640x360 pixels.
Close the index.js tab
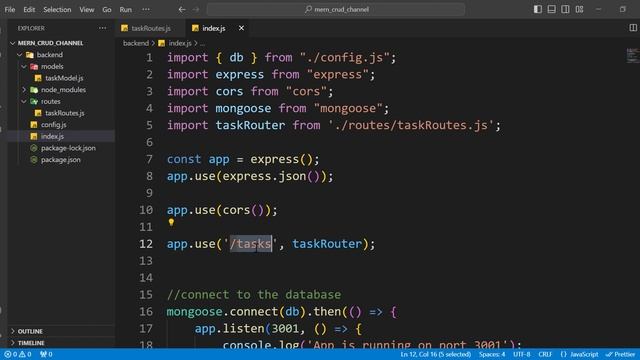(x=241, y=28)
